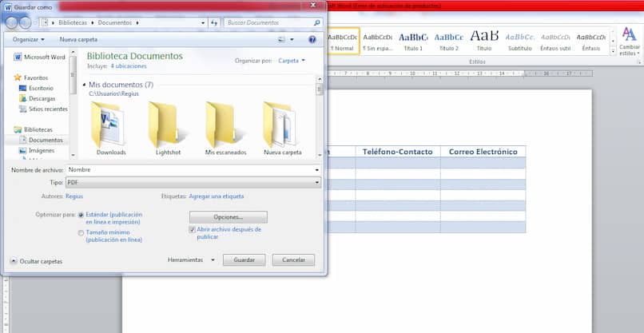Click the Cambiar estilos icon in Word

(629, 42)
